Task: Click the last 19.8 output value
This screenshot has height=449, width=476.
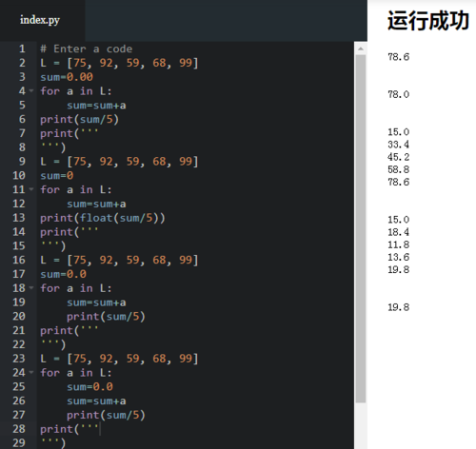Action: tap(399, 307)
